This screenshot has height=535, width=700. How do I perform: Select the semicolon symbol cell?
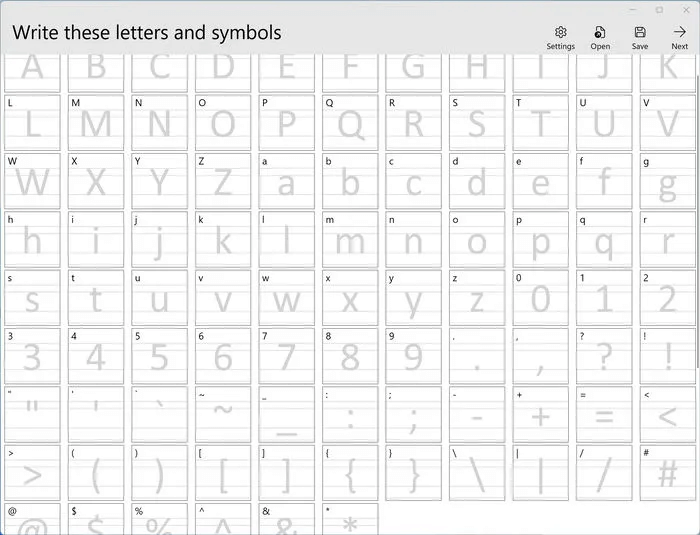tap(413, 414)
